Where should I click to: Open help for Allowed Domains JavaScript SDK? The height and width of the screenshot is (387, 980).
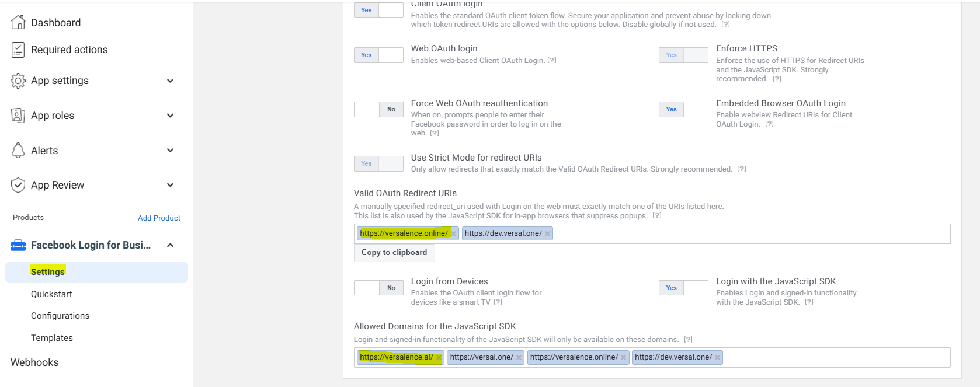tap(688, 339)
